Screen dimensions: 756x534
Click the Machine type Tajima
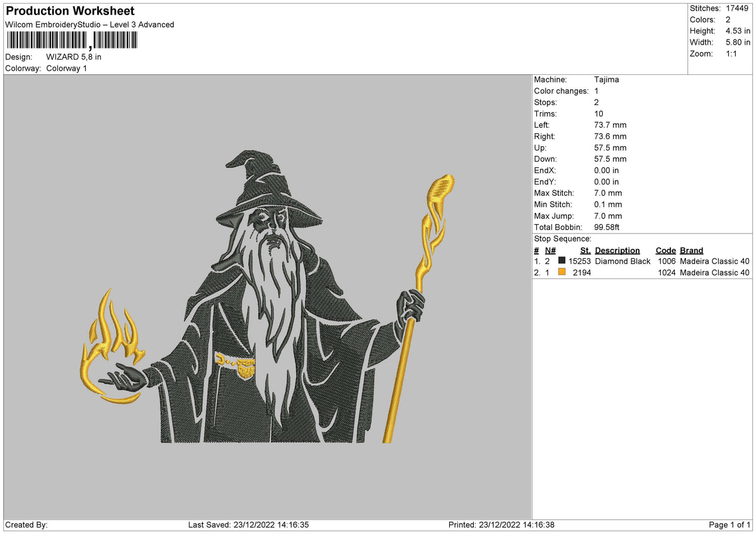tap(605, 79)
